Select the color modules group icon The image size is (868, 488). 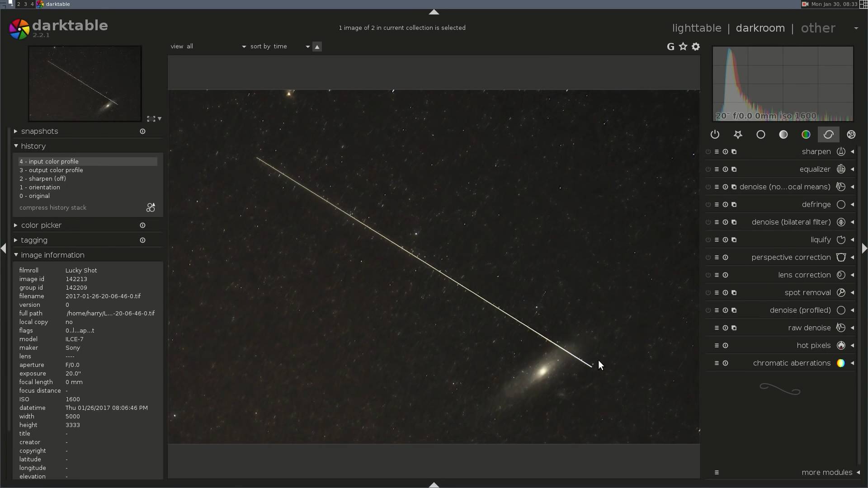pyautogui.click(x=806, y=135)
